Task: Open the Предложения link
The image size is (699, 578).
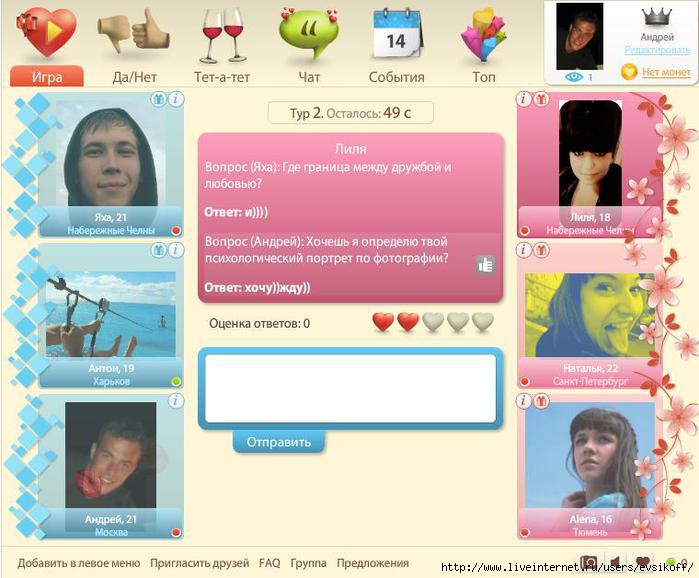Action: 373,563
